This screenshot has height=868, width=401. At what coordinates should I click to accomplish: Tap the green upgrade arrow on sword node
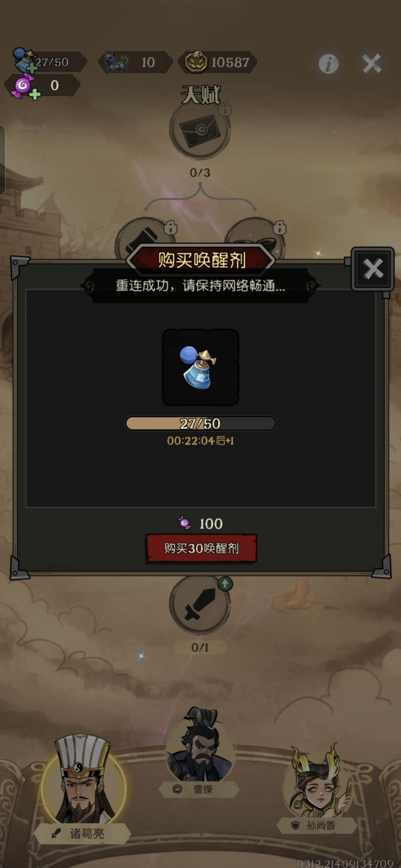coord(224,583)
